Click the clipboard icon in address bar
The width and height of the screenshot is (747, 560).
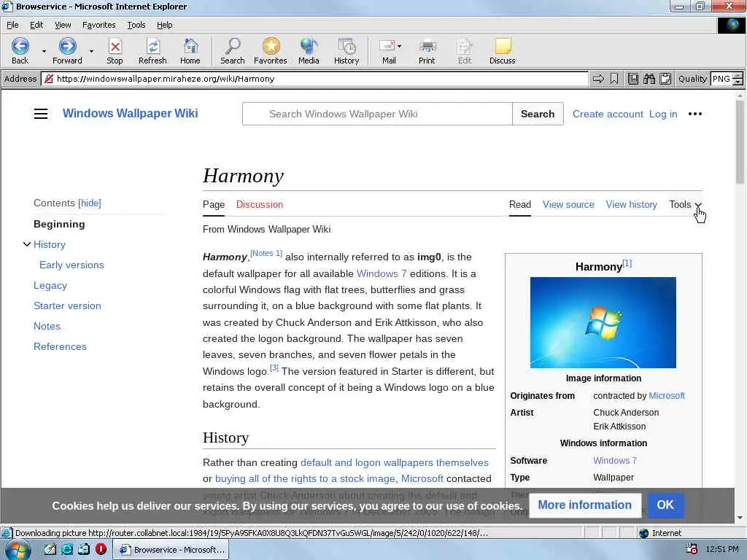click(x=665, y=79)
